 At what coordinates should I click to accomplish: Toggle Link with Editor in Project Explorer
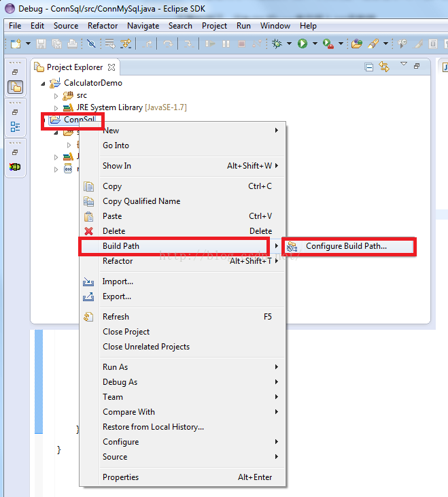[x=384, y=67]
